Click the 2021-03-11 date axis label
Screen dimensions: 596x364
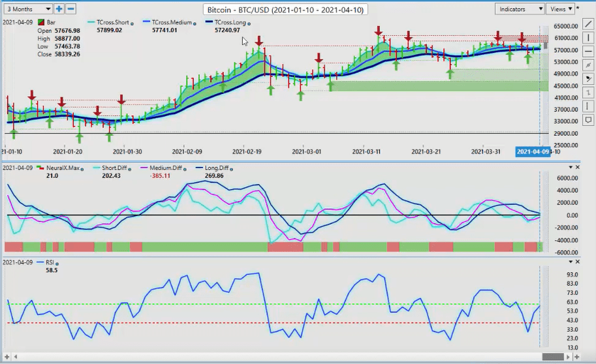pos(366,151)
